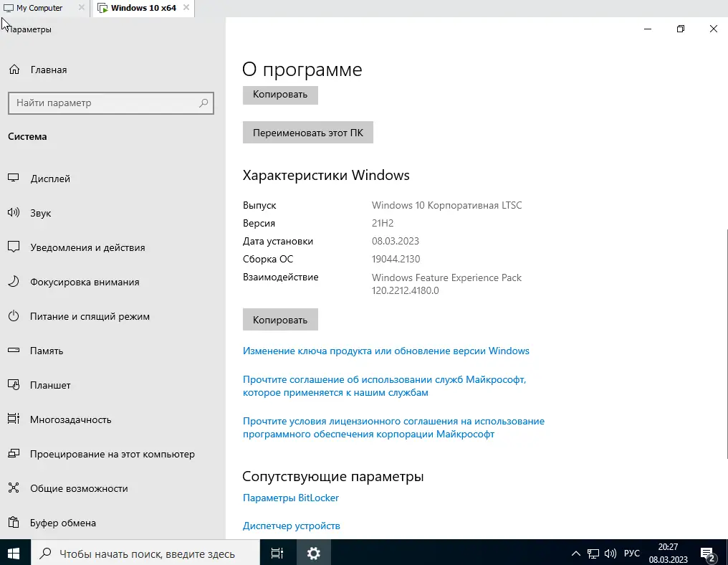The width and height of the screenshot is (728, 565).
Task: Click the Сопутствующие параметры heading
Action: (333, 476)
